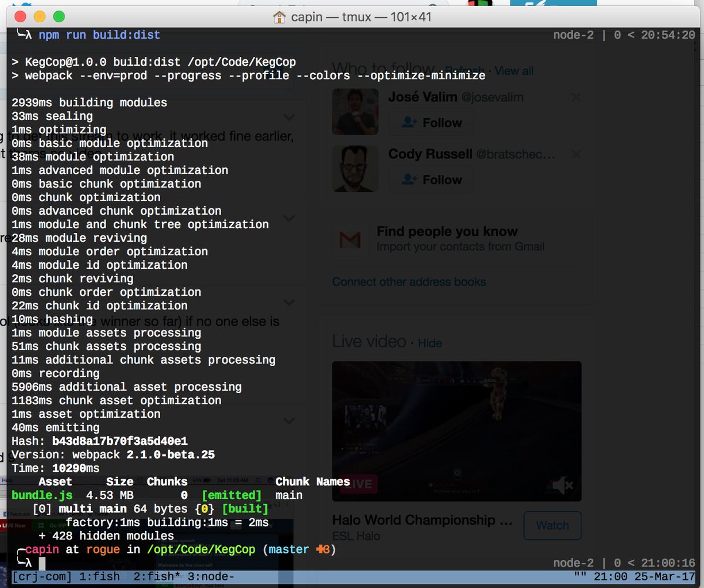Click the muted speaker icon on live video
This screenshot has width=704, height=588.
pos(563,485)
